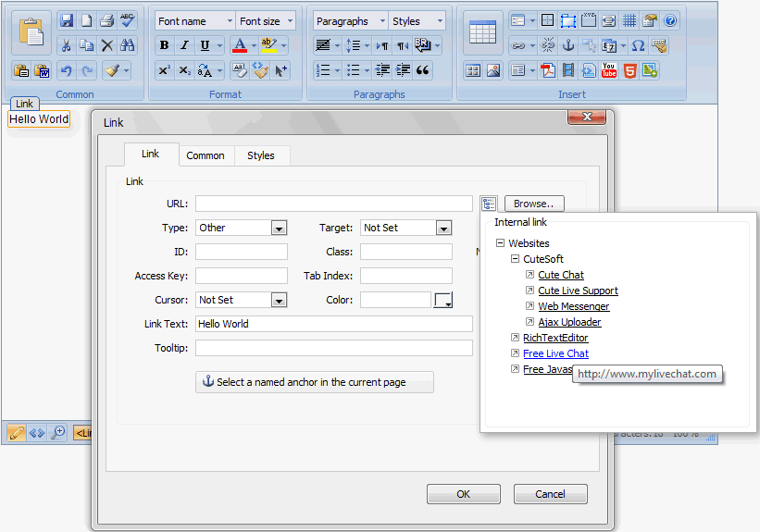Image resolution: width=760 pixels, height=532 pixels.
Task: Insert special character with Omega icon
Action: coord(638,45)
